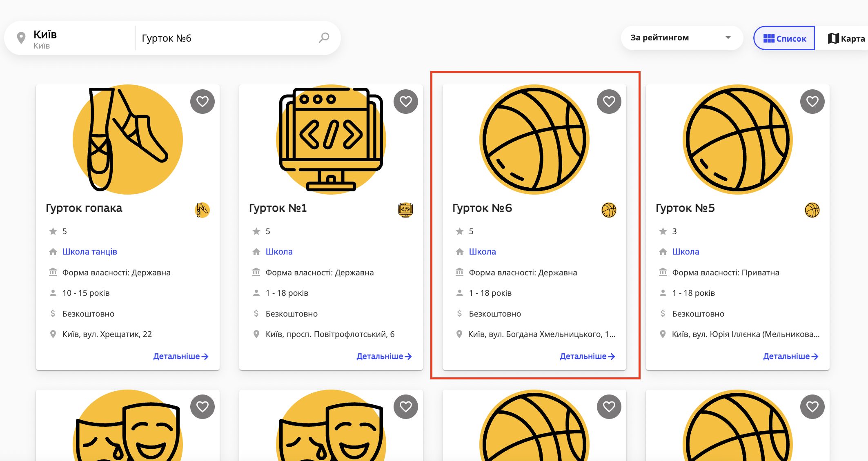The width and height of the screenshot is (868, 461).
Task: Click the dance badge icon on Гурток гопака card
Action: [x=202, y=210]
